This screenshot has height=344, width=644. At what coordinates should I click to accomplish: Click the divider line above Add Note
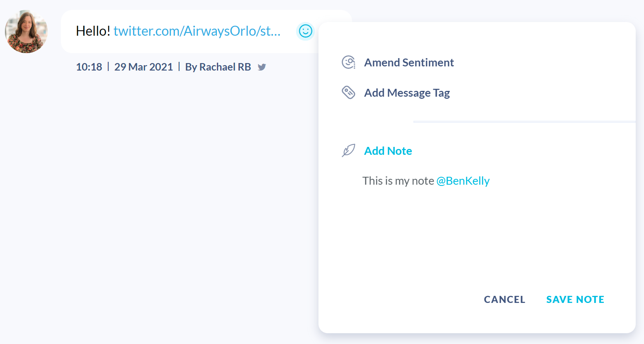[525, 122]
